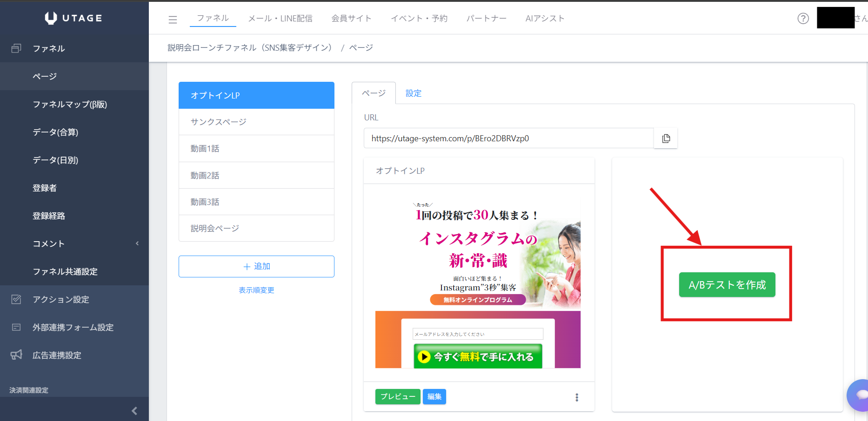Open 広告連携設定 megaphone item
The image size is (868, 421).
coord(57,355)
